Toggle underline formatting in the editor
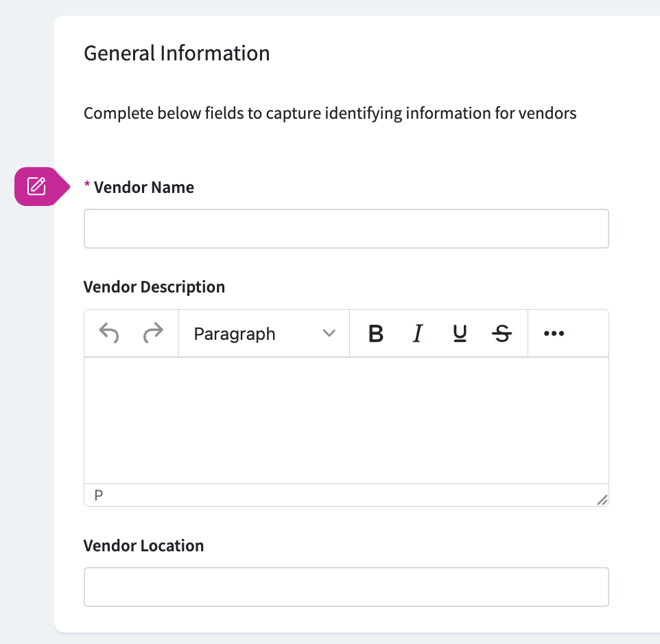This screenshot has width=660, height=644. (x=460, y=334)
